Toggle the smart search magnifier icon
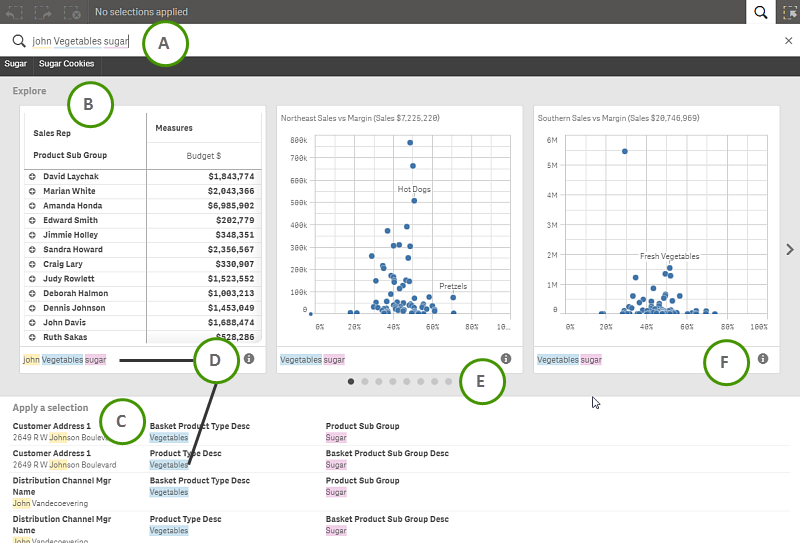This screenshot has height=543, width=800. click(x=761, y=12)
